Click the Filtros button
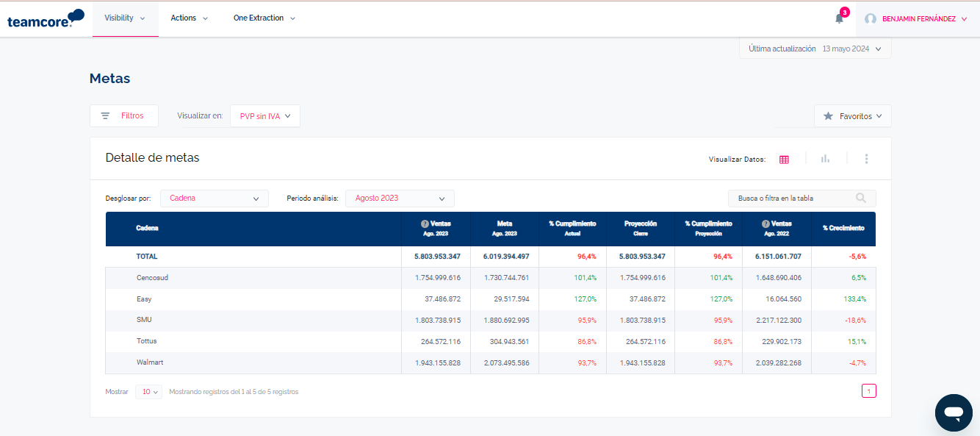The image size is (980, 436). [123, 116]
